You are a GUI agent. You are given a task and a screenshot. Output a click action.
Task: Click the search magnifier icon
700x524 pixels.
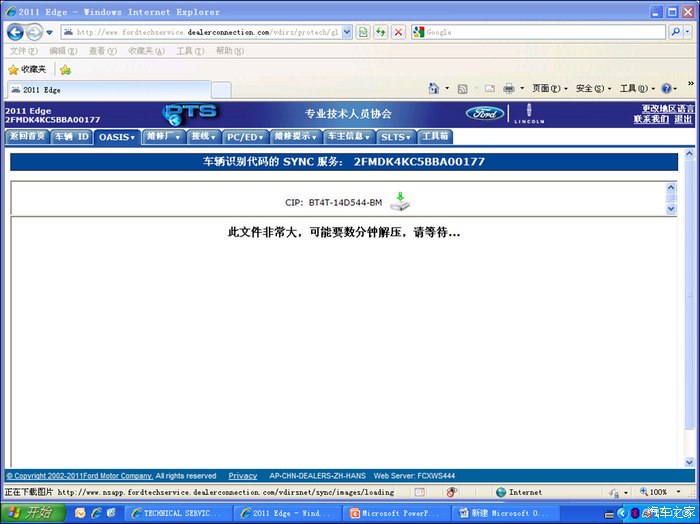(675, 32)
